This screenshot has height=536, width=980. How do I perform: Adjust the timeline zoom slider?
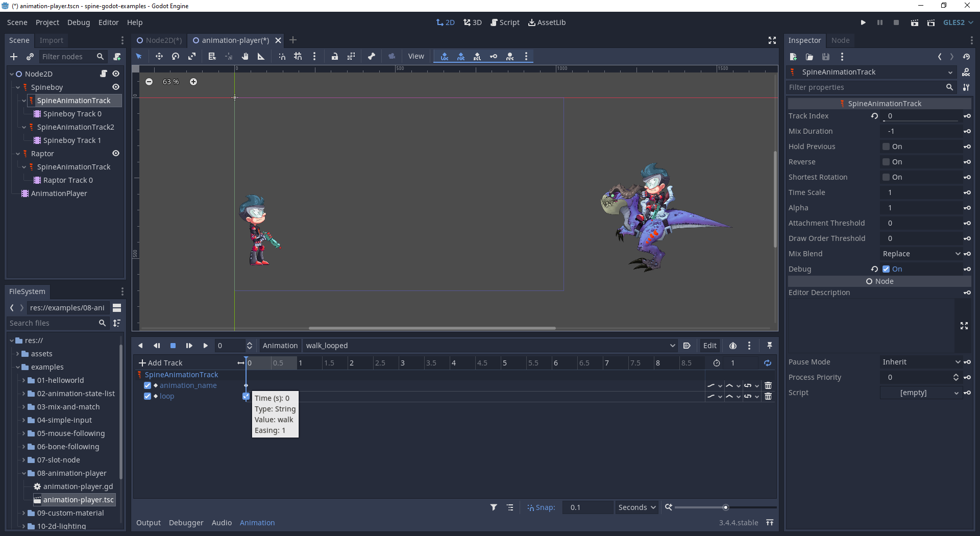click(x=725, y=507)
